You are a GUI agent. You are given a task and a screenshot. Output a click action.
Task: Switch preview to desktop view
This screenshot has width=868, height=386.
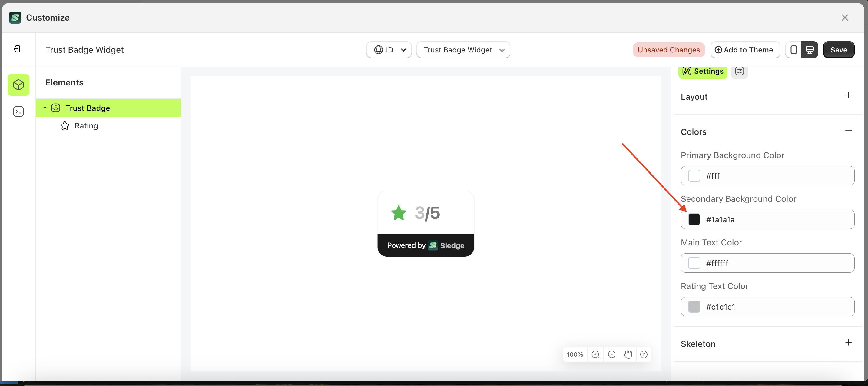tap(810, 50)
